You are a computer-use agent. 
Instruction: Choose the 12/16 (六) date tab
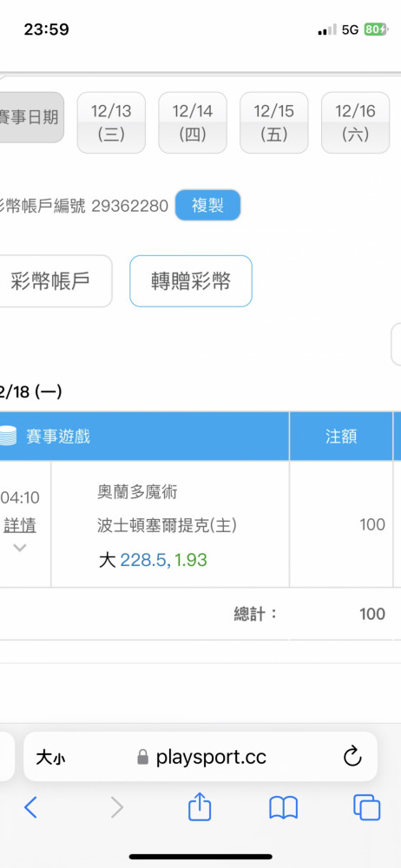coord(356,122)
